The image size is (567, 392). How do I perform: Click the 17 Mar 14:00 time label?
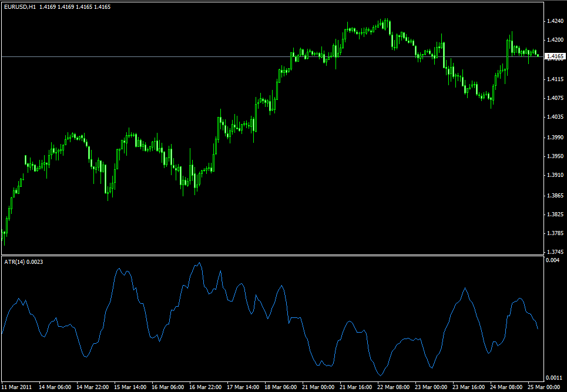(243, 387)
